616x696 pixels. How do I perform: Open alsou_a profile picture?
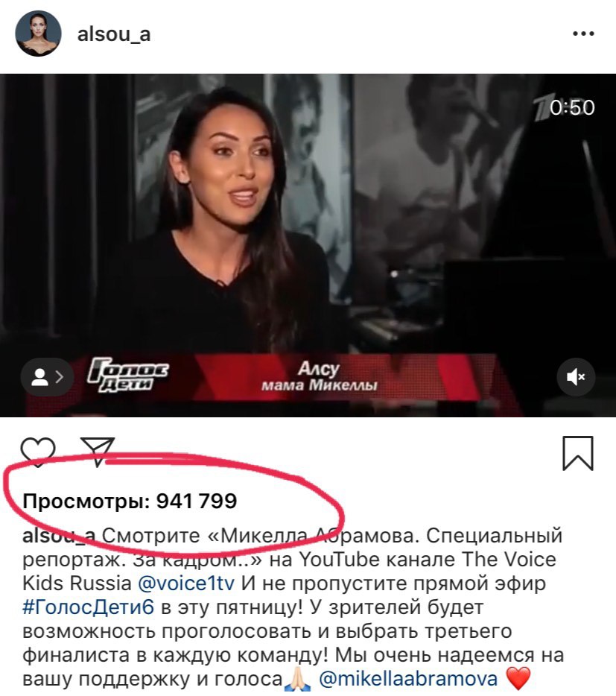point(38,34)
